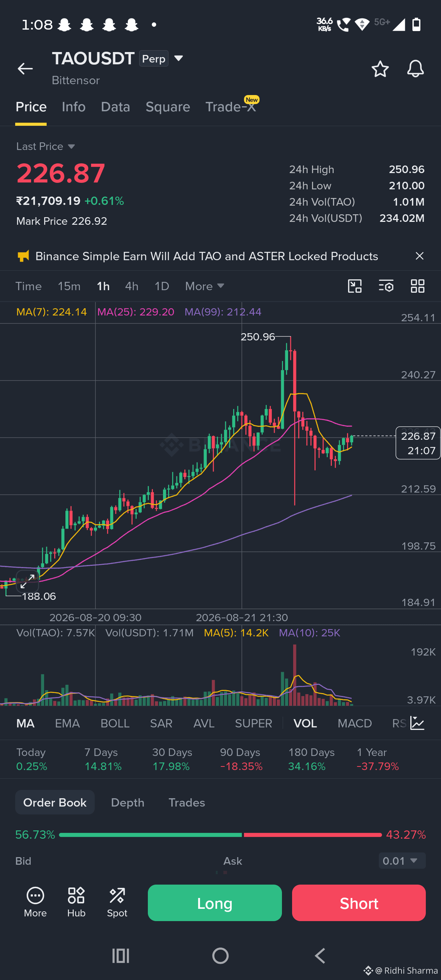Toggle the VOL sub-indicator
Screen dimensions: 441x980
pyautogui.click(x=305, y=723)
